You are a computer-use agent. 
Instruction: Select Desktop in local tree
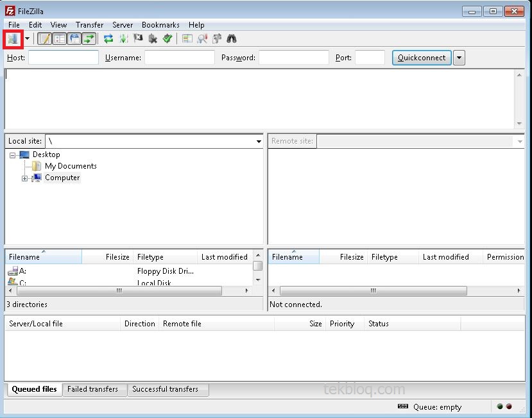point(46,155)
